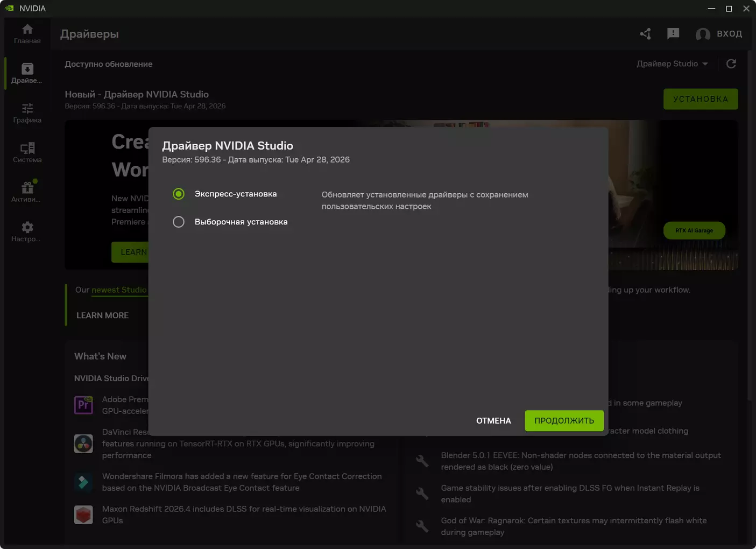The image size is (756, 549).
Task: Click the Экспресс-установка description text
Action: click(x=425, y=200)
